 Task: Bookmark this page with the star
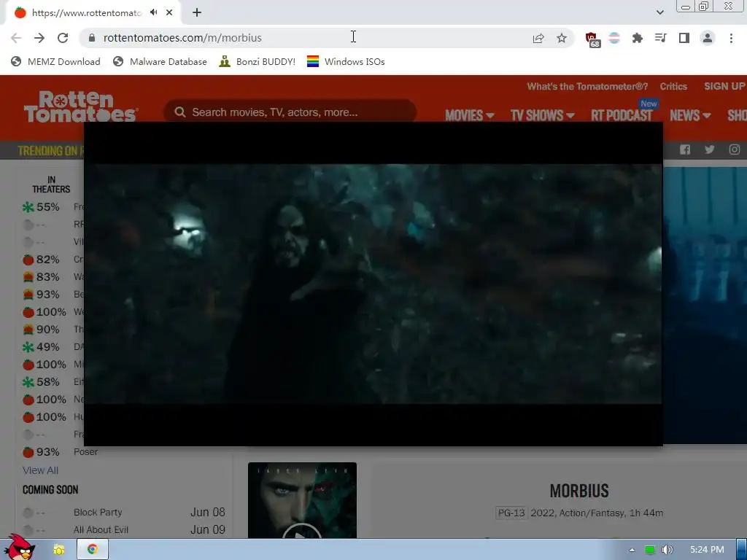click(562, 38)
